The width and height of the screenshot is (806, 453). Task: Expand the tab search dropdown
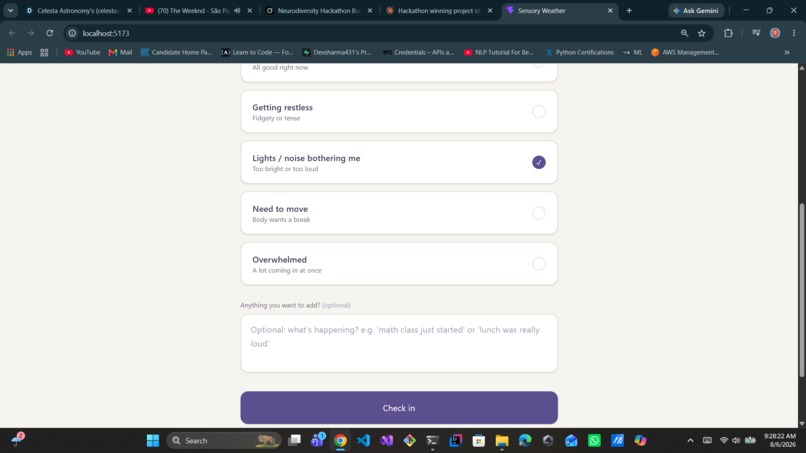click(x=10, y=10)
